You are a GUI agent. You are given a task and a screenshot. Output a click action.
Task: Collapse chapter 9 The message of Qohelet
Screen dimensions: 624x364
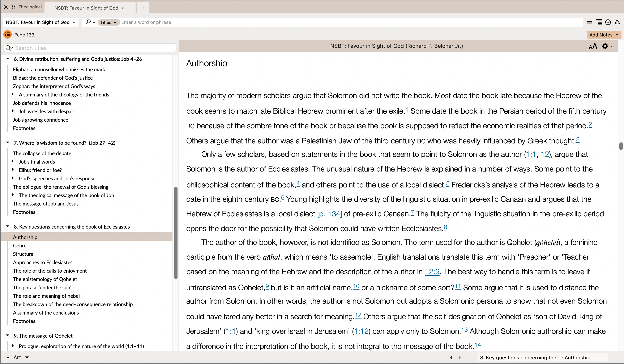(8, 335)
